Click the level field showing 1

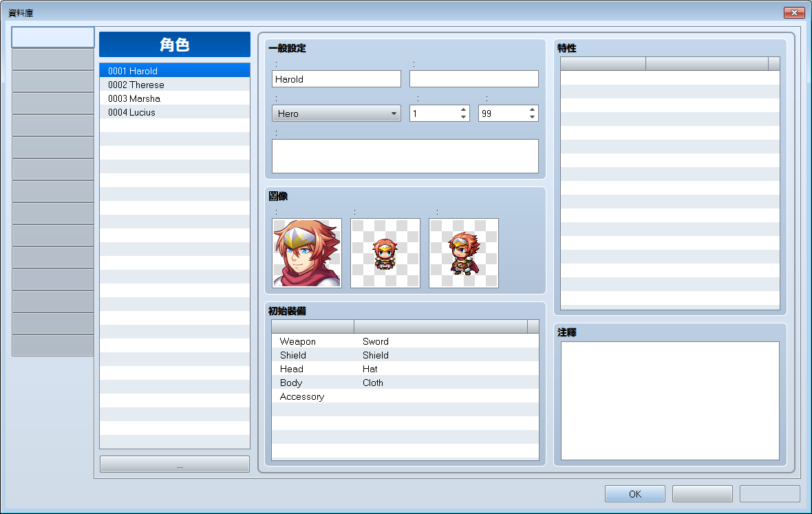click(x=434, y=114)
